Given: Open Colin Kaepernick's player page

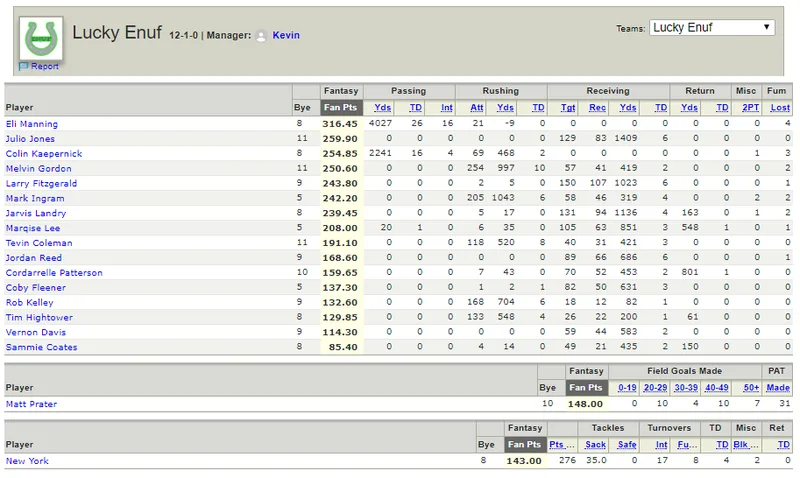Looking at the screenshot, I should 44,154.
